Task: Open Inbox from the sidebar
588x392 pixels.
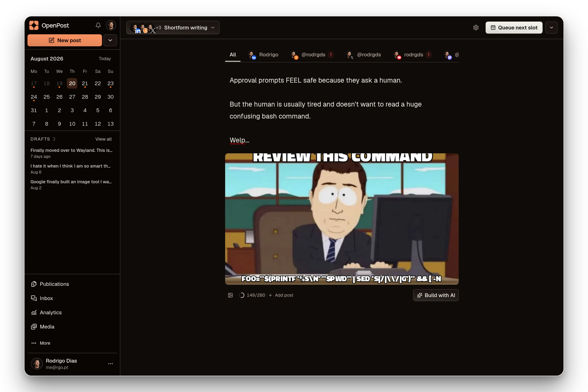Action: coord(72,298)
